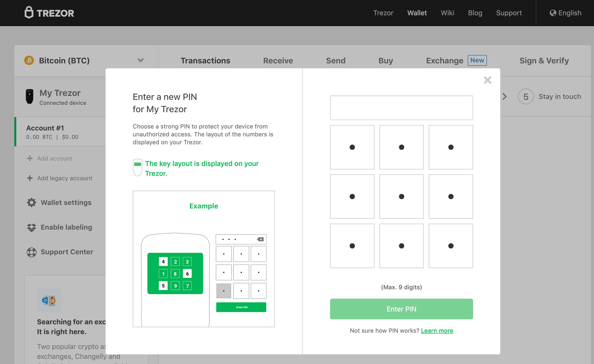The image size is (594, 364).
Task: Click the top-left PIN pad button
Action: tap(352, 147)
